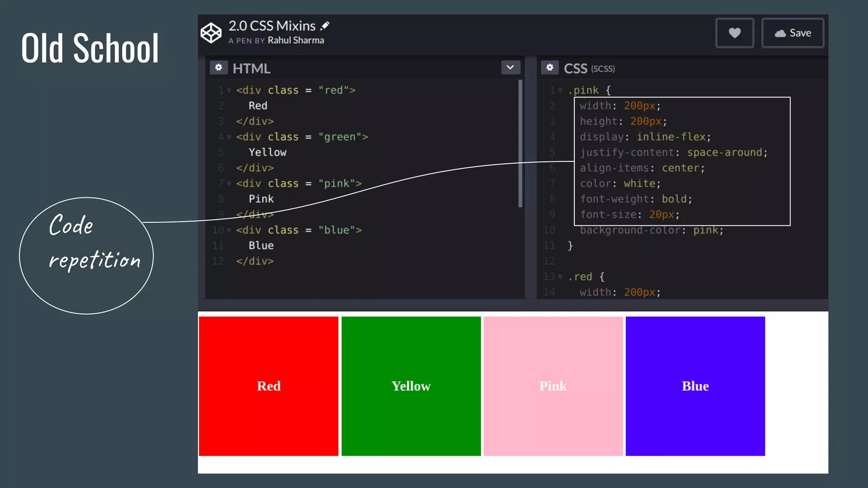868x488 pixels.
Task: Click the cloud icon on the Save button
Action: point(780,33)
